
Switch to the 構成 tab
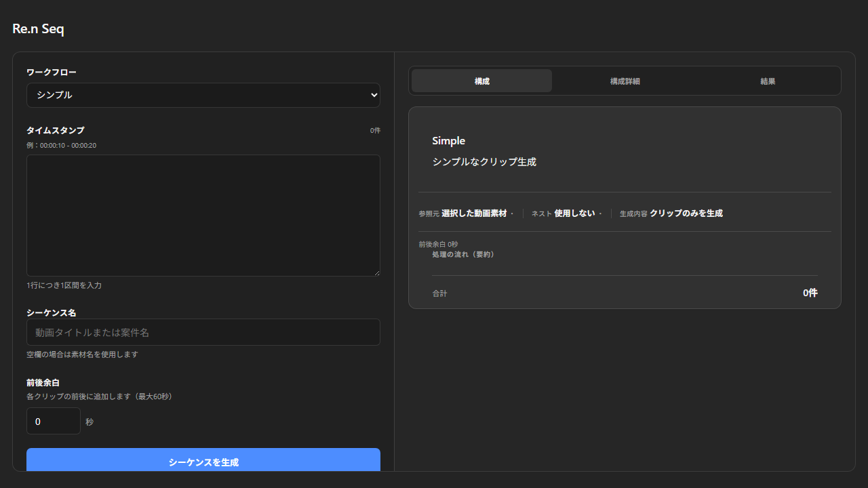pyautogui.click(x=481, y=81)
